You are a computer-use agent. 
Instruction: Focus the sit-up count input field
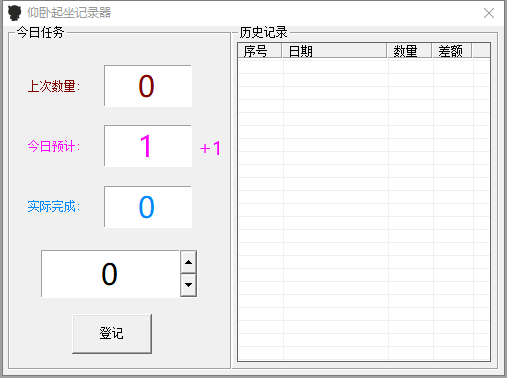pos(110,274)
